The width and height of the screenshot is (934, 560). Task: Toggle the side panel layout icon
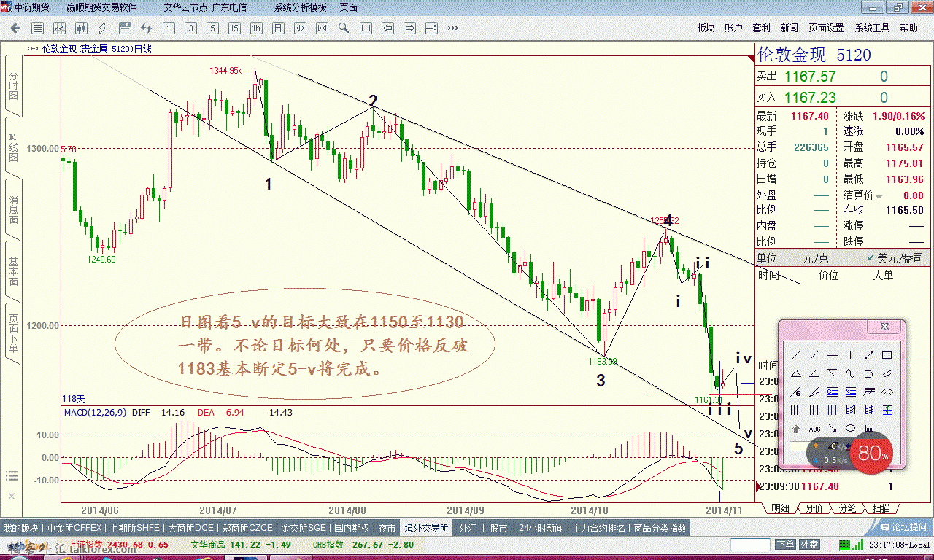coord(431,28)
